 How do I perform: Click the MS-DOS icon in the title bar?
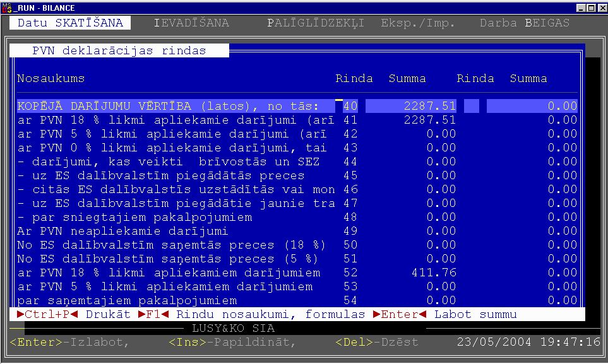click(6, 8)
